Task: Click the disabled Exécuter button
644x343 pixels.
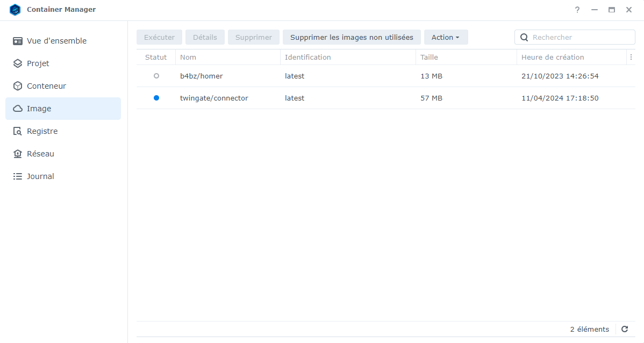Action: point(159,37)
